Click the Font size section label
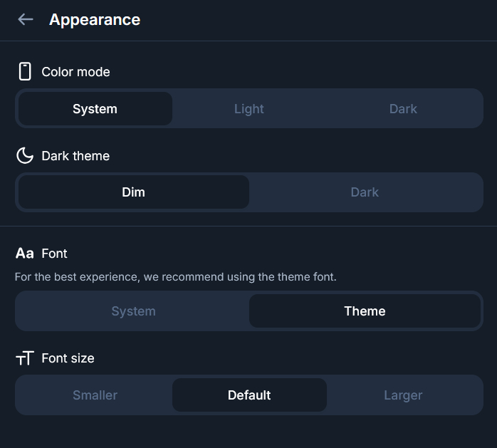497x448 pixels. (x=68, y=358)
